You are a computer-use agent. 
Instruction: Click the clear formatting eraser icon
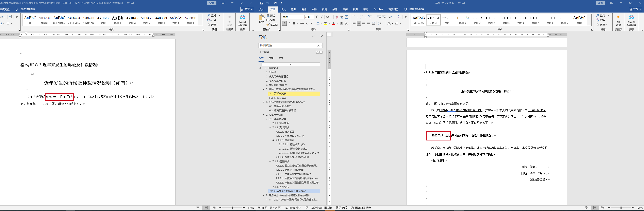337,17
